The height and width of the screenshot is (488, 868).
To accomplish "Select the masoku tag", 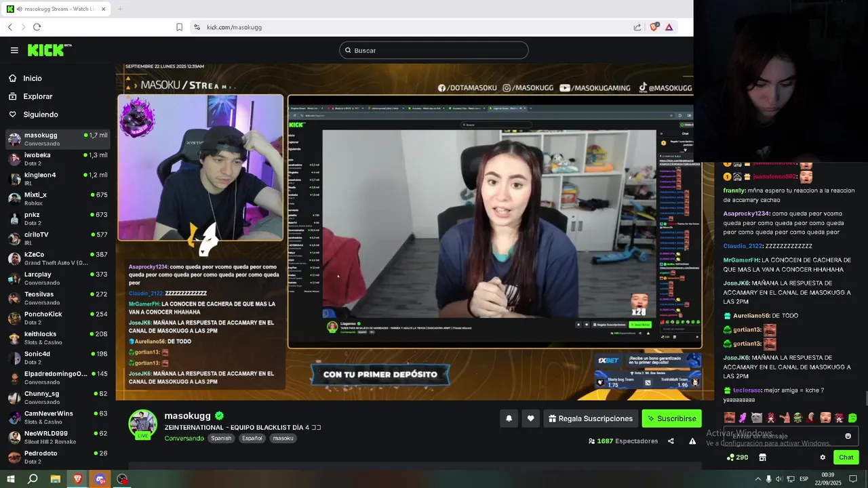I will click(x=283, y=439).
